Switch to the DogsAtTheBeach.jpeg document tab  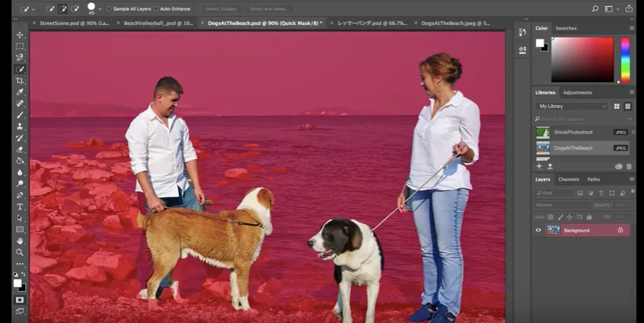pyautogui.click(x=455, y=24)
